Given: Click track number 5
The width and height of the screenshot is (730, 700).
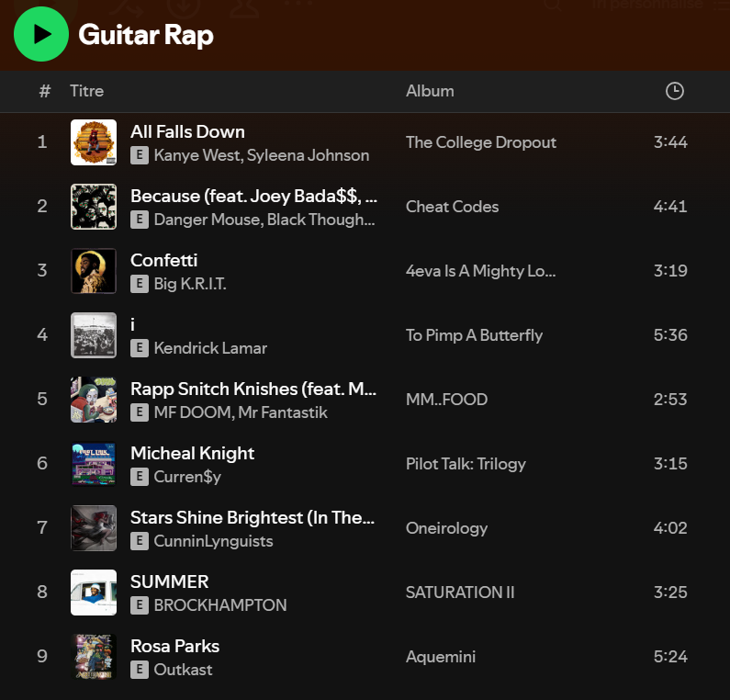Looking at the screenshot, I should pos(42,399).
